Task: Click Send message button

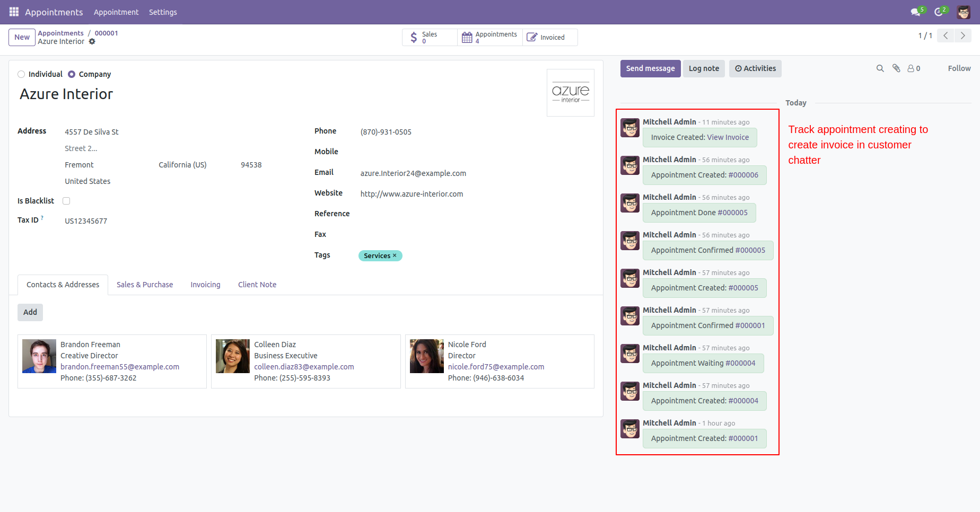Action: (650, 68)
